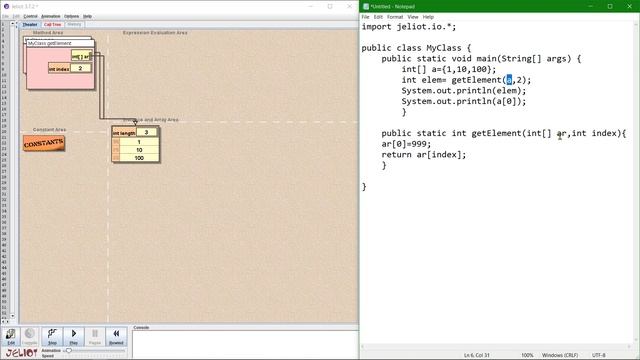Open the Control menu in Jeliot
The image size is (640, 360).
coord(30,16)
